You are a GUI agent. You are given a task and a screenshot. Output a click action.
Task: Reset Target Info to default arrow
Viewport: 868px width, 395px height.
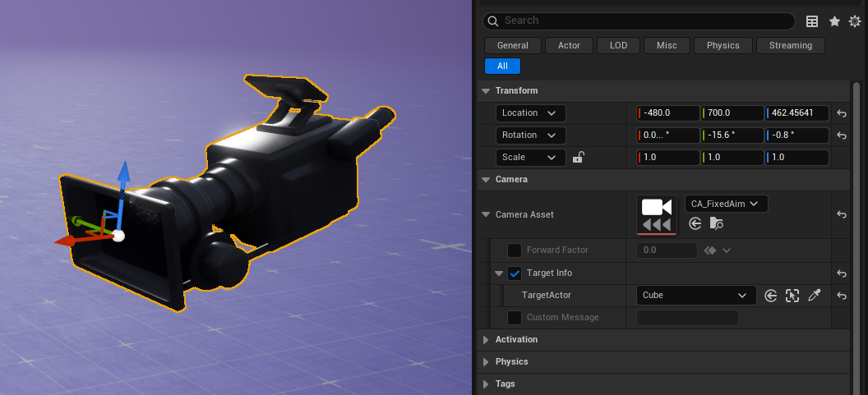[842, 273]
